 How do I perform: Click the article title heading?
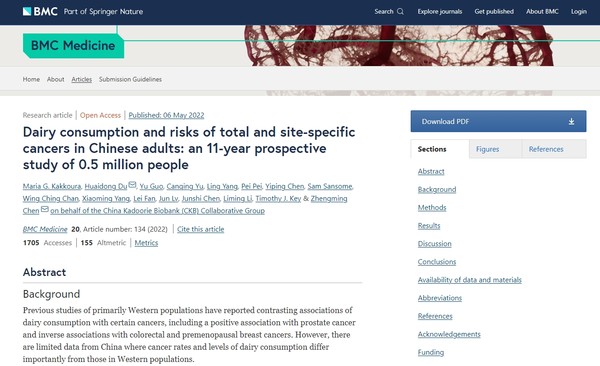point(189,149)
